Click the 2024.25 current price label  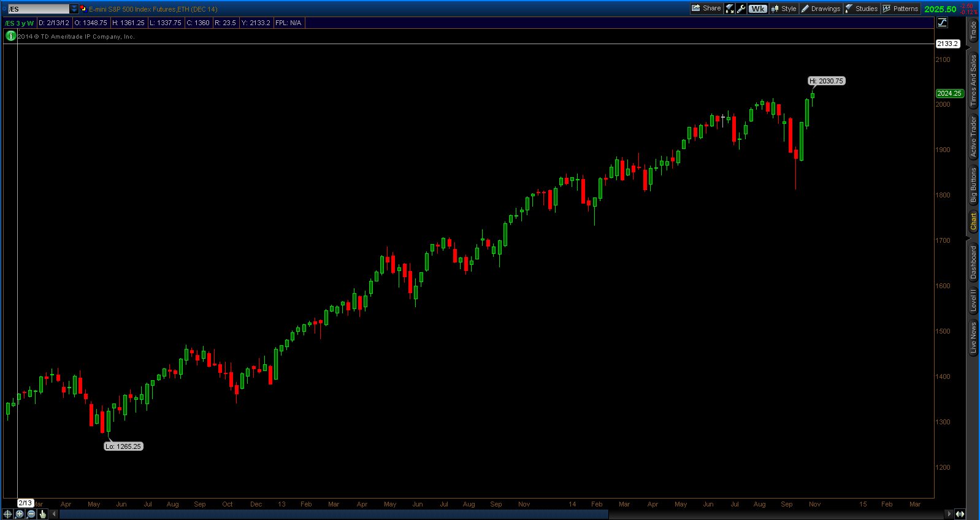click(949, 93)
